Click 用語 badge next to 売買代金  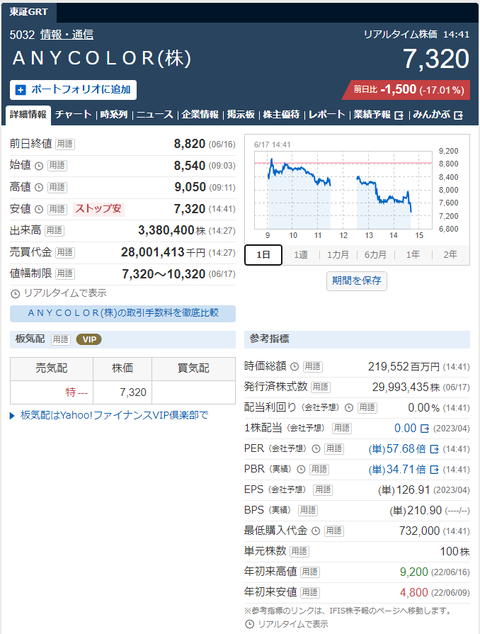tap(65, 252)
